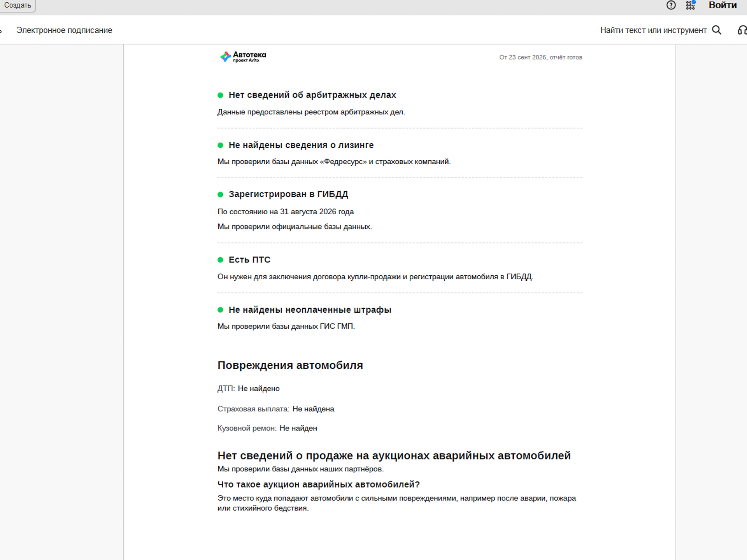Screen dimensions: 747x560
Task: Click text Мы проверили базы данных ГИС ГМП
Action: (286, 326)
